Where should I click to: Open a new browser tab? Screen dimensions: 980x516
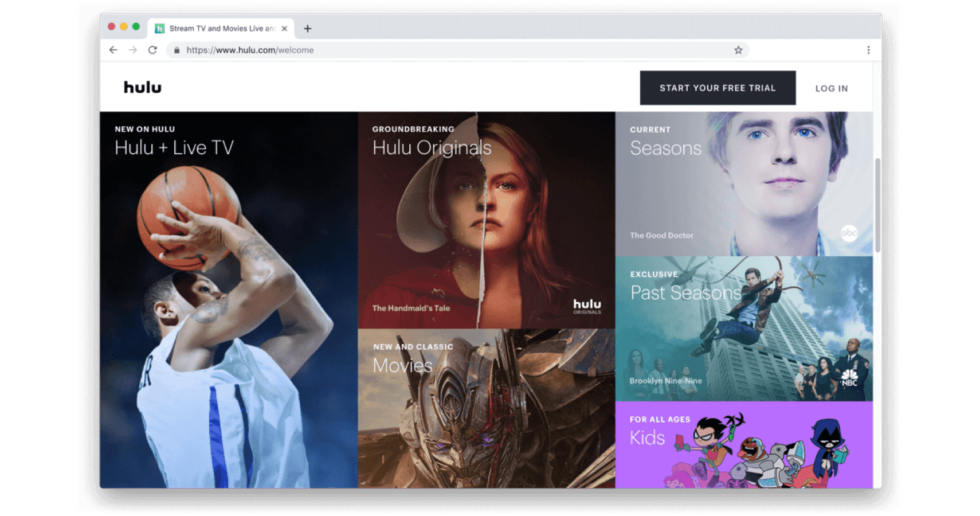click(x=308, y=28)
